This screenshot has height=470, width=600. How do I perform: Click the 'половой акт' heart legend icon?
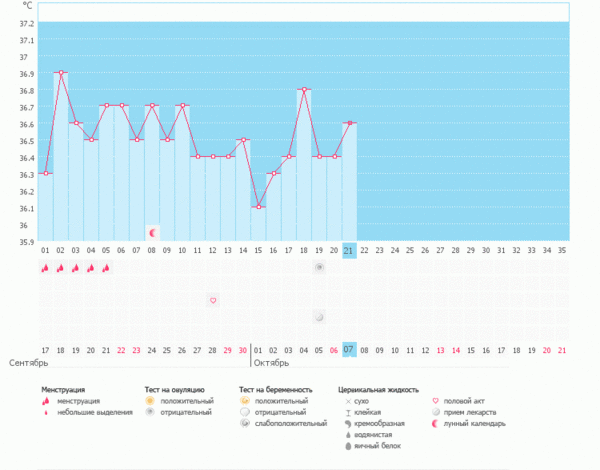point(434,400)
